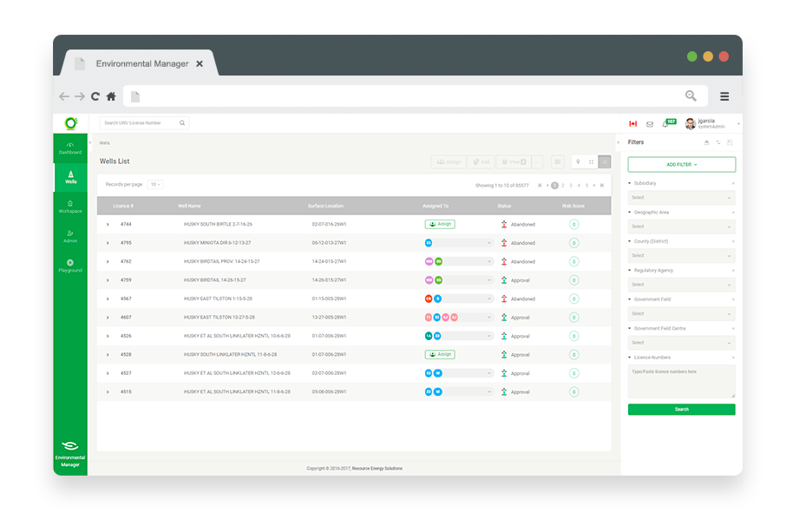Click the Assign button in the toolbar
793x532 pixels.
[x=449, y=161]
